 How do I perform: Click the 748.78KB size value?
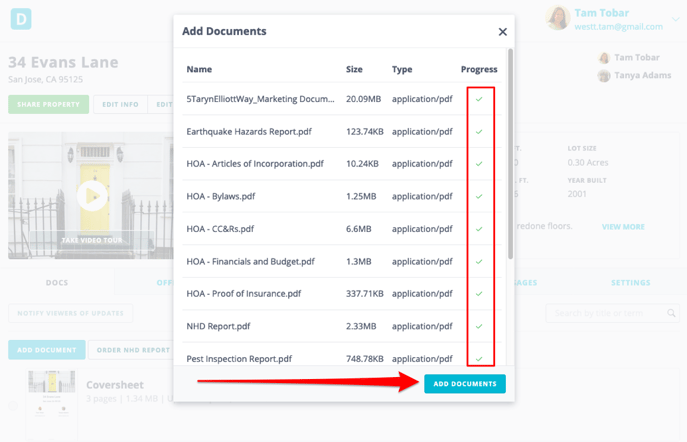[x=365, y=359]
